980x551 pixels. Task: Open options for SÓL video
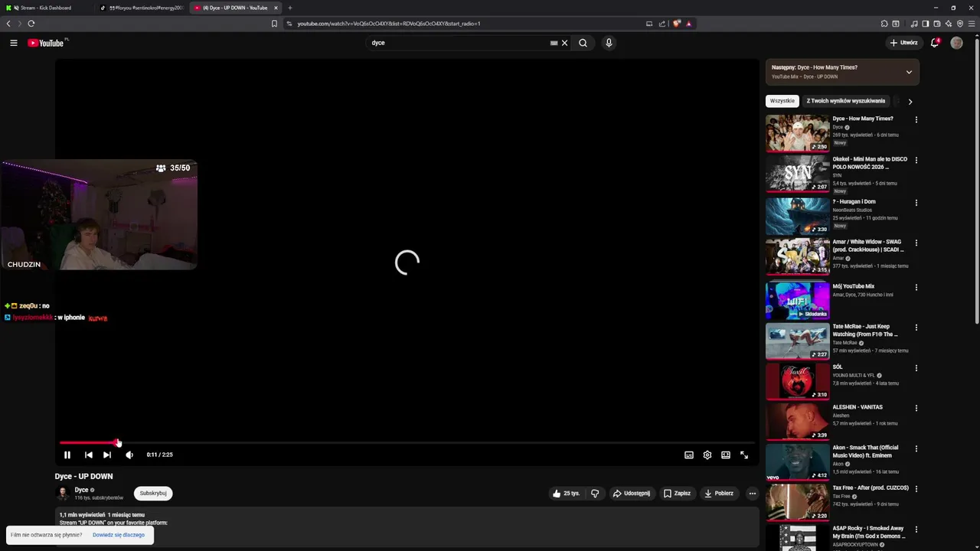click(x=916, y=368)
